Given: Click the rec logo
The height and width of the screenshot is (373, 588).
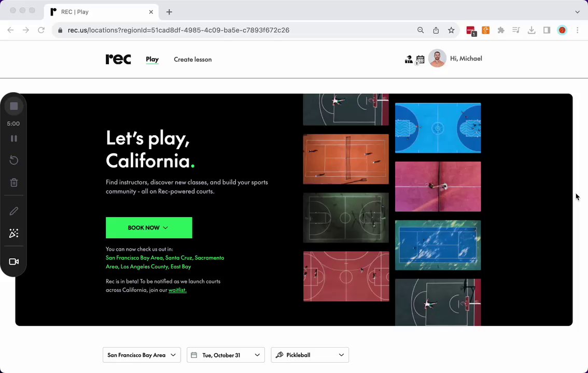Looking at the screenshot, I should click(x=118, y=59).
